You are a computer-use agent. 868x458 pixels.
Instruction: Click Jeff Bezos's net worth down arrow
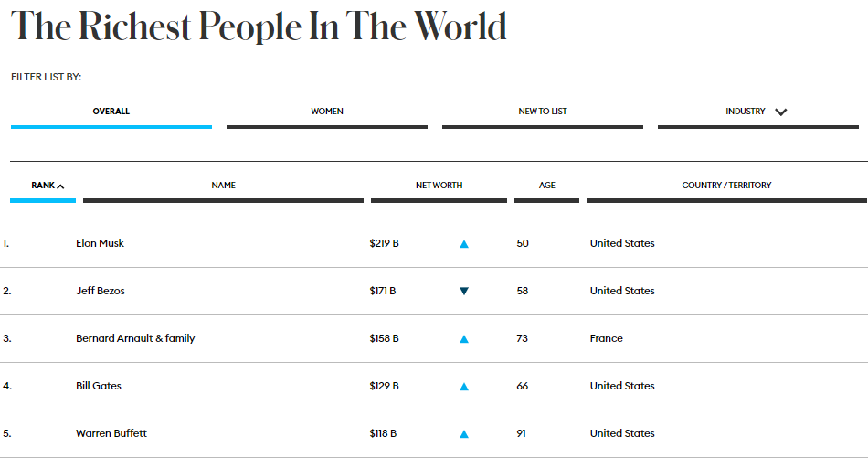pyautogui.click(x=464, y=292)
